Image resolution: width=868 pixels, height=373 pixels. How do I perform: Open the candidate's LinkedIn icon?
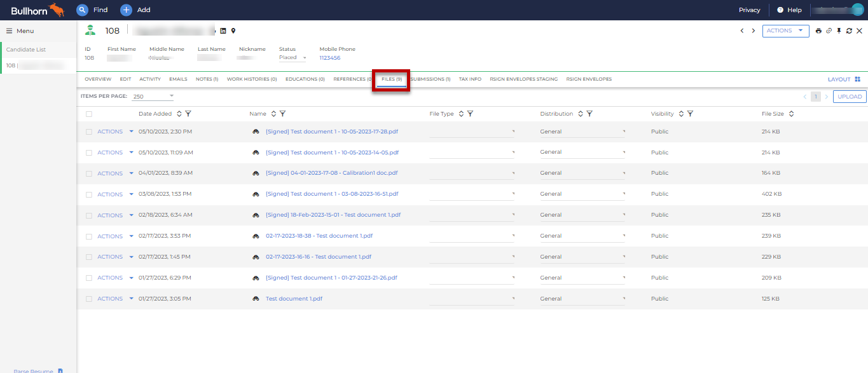pyautogui.click(x=223, y=31)
